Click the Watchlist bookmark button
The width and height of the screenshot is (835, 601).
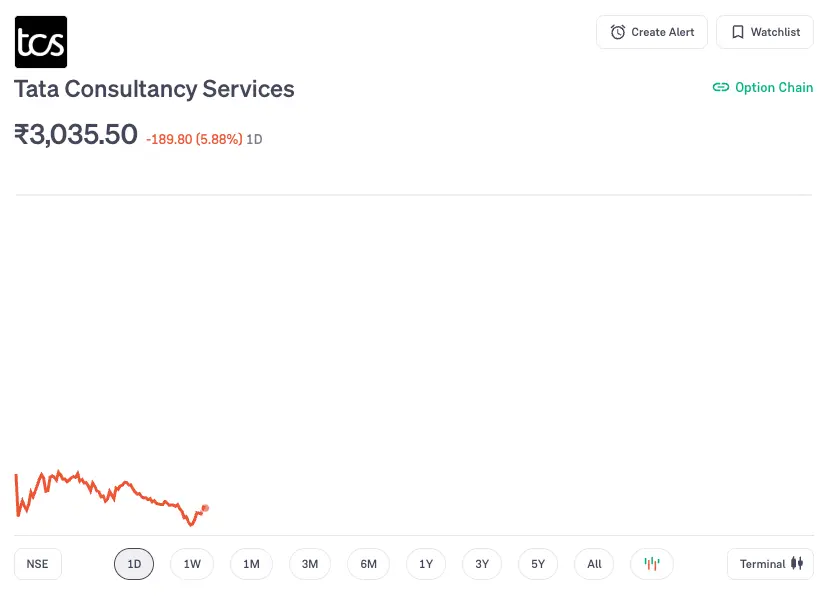[764, 31]
